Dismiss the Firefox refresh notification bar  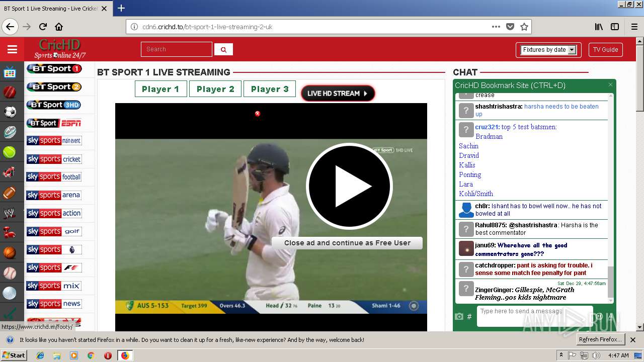click(633, 340)
